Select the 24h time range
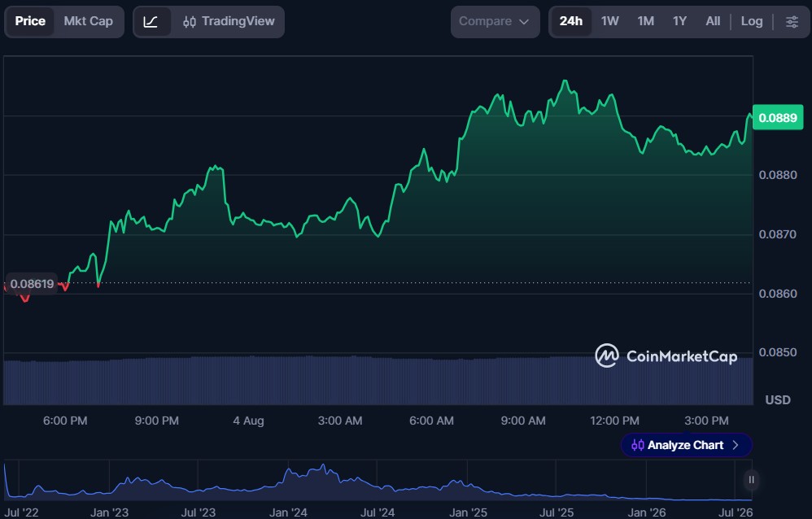 [x=570, y=21]
